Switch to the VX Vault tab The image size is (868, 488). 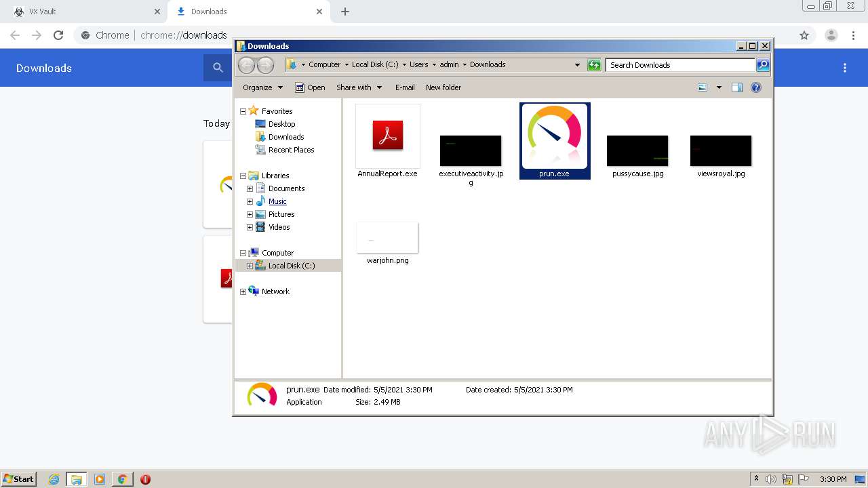[x=85, y=12]
